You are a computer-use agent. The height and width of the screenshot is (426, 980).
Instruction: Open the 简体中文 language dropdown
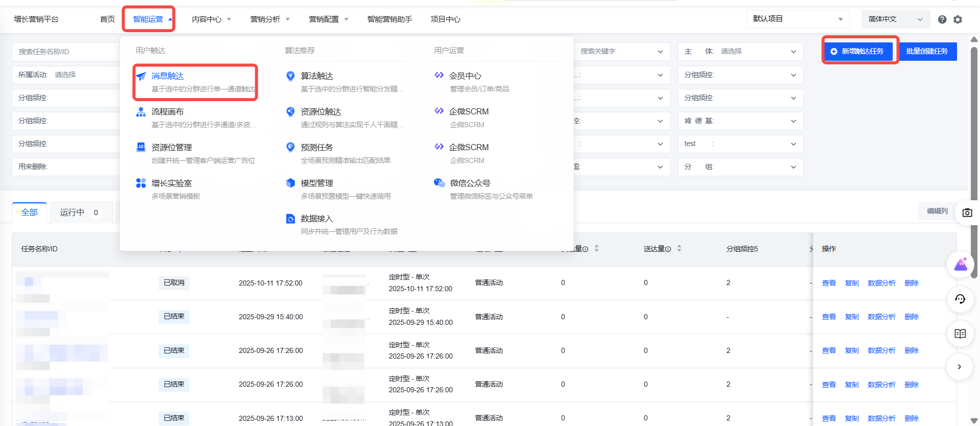tap(895, 19)
